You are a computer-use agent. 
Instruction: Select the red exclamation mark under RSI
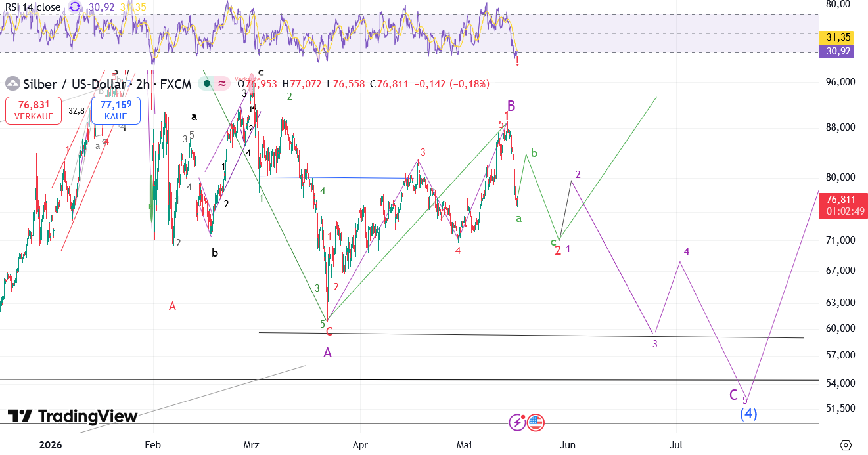518,61
